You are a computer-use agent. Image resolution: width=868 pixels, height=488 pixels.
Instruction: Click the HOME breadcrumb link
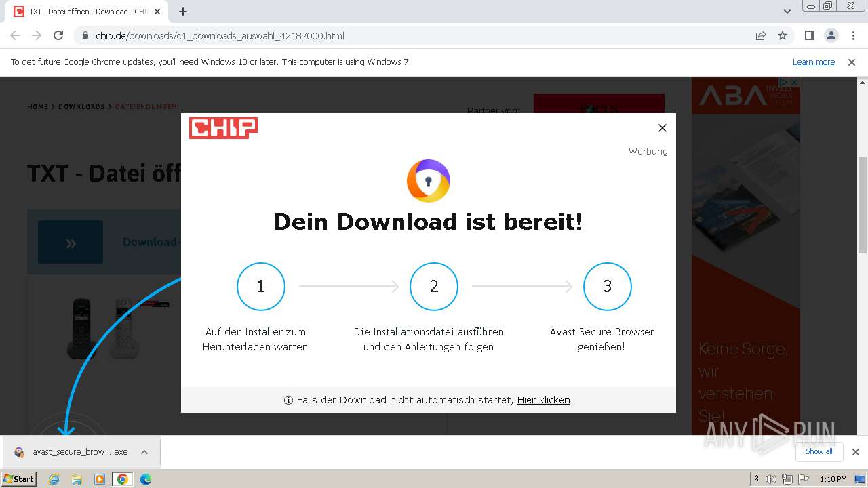[37, 107]
